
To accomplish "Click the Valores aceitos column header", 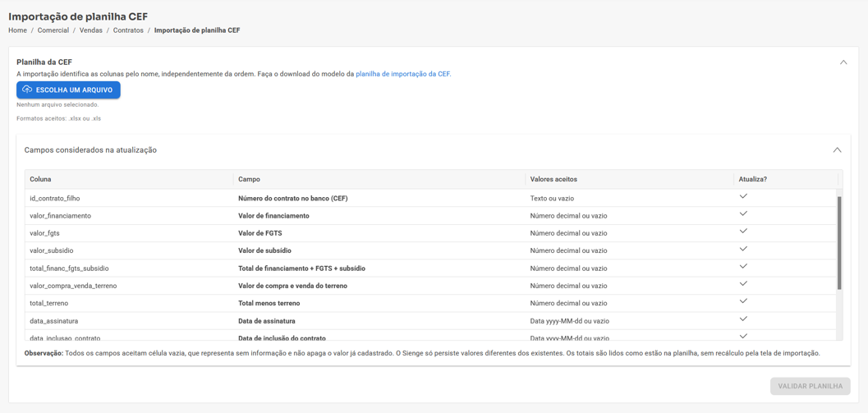I will click(x=629, y=179).
